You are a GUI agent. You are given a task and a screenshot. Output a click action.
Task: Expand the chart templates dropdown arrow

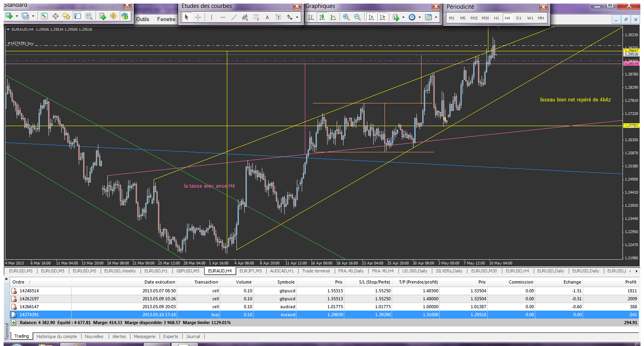[436, 17]
